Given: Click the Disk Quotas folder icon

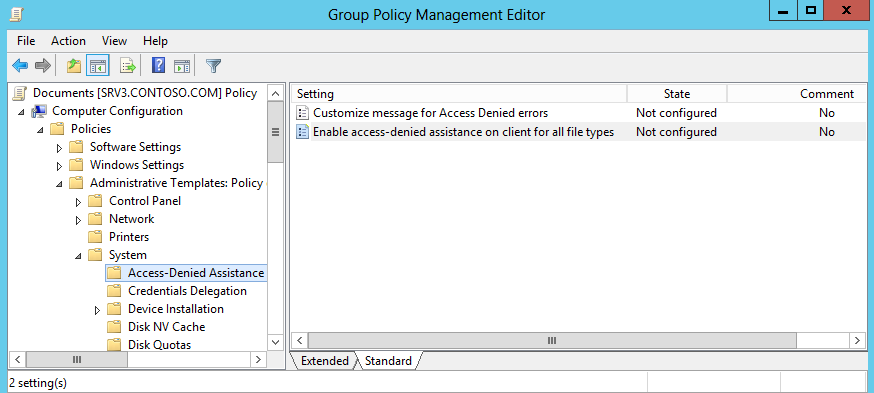Looking at the screenshot, I should [x=114, y=345].
